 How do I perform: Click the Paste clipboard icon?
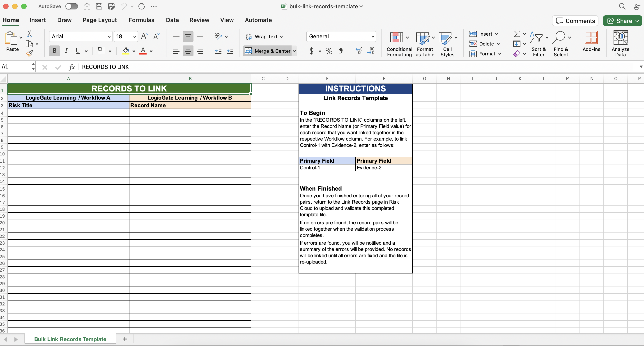click(11, 38)
